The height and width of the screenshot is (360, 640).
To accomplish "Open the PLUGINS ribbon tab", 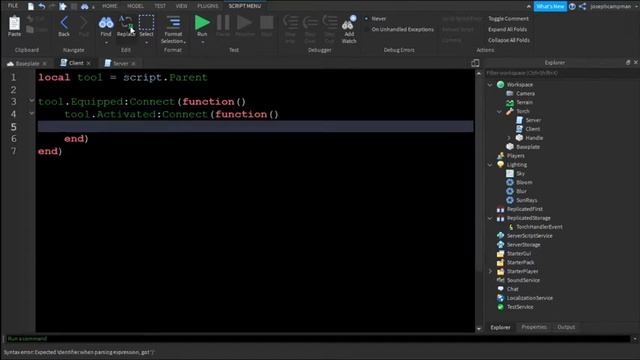I will (x=207, y=6).
